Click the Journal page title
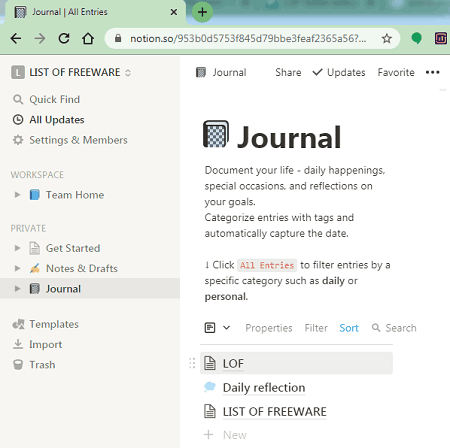The image size is (450, 448). (x=289, y=137)
